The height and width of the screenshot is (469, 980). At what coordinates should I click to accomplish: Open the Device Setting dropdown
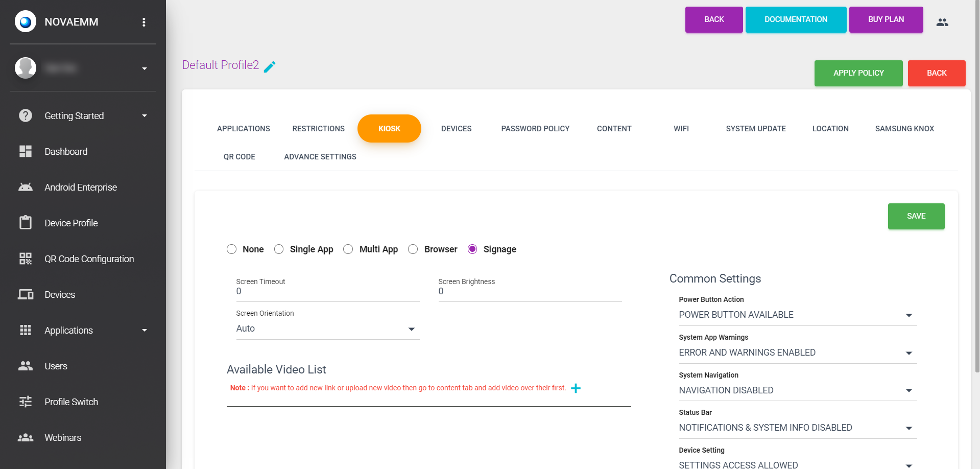click(798, 464)
